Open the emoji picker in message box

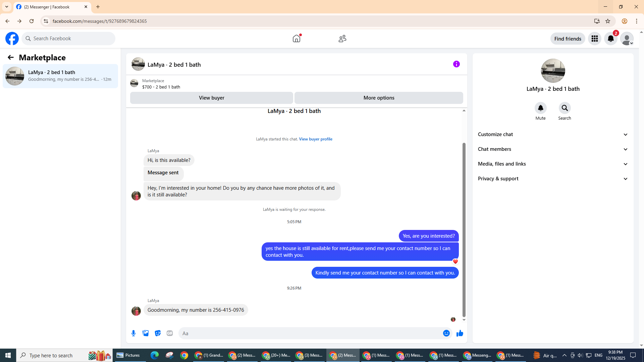pos(446,333)
